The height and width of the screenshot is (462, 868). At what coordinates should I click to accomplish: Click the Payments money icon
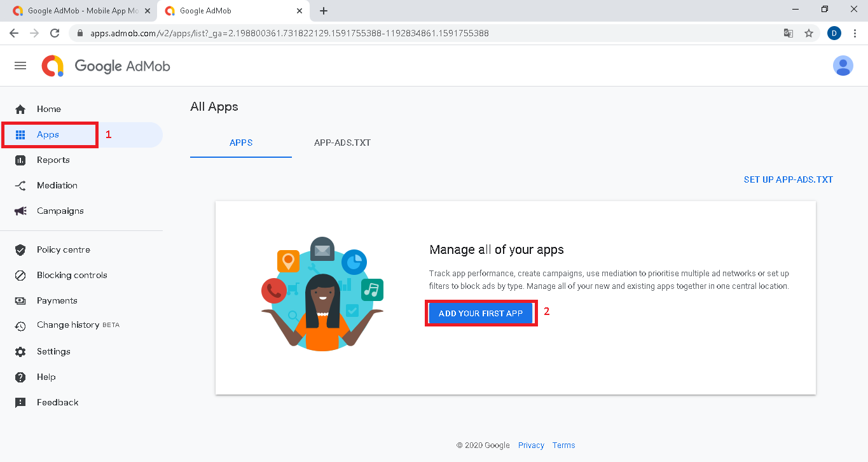pyautogui.click(x=20, y=300)
